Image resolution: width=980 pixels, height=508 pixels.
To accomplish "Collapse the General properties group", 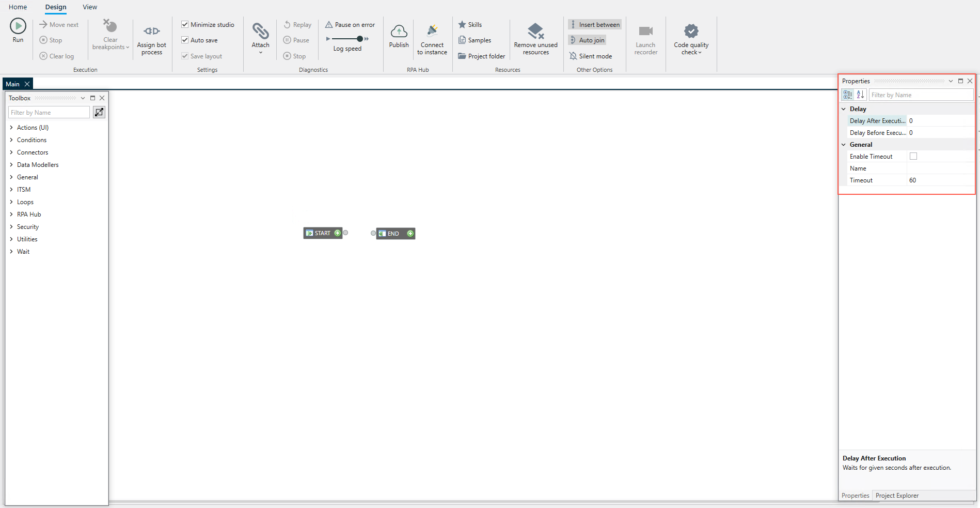I will (x=844, y=145).
